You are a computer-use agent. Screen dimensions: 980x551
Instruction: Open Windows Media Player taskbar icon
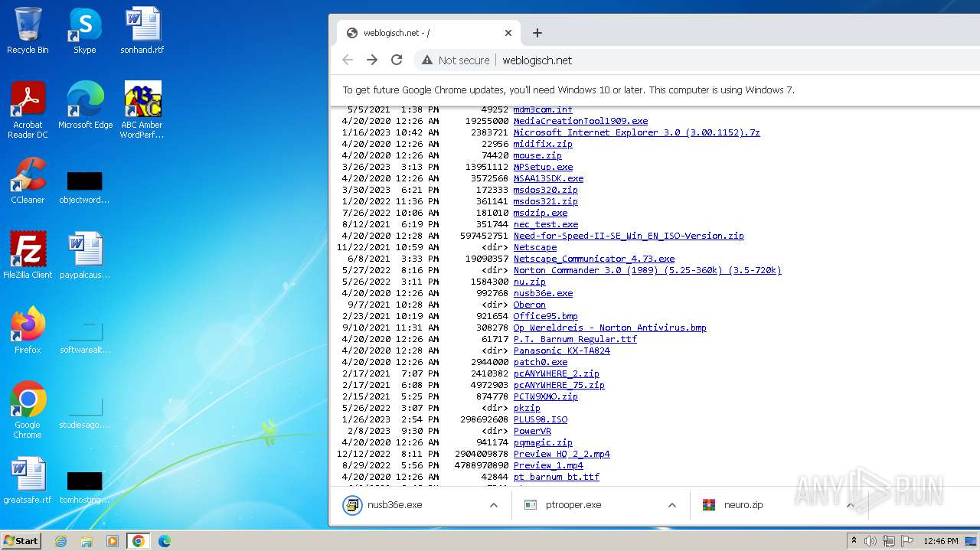(x=113, y=541)
